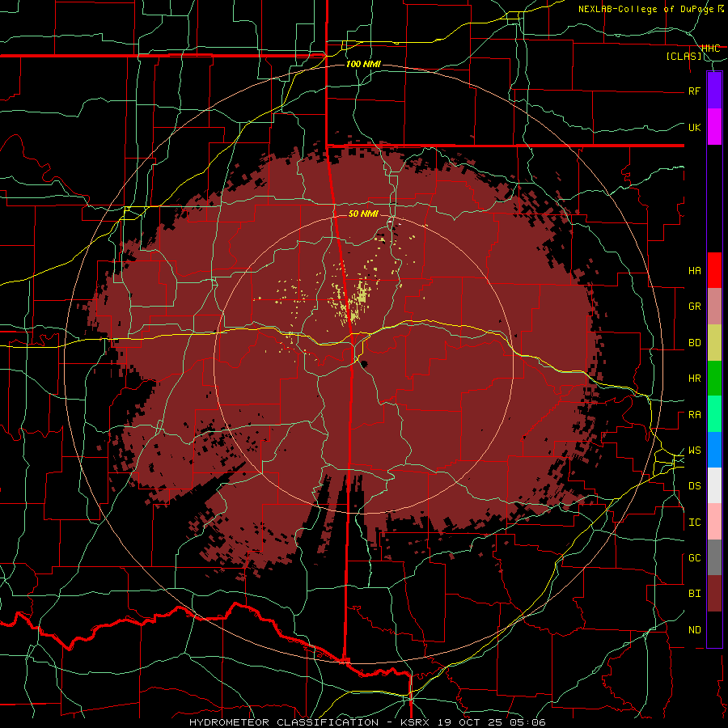The image size is (728, 728).
Task: Select the mint RA legend color
Action: [714, 414]
